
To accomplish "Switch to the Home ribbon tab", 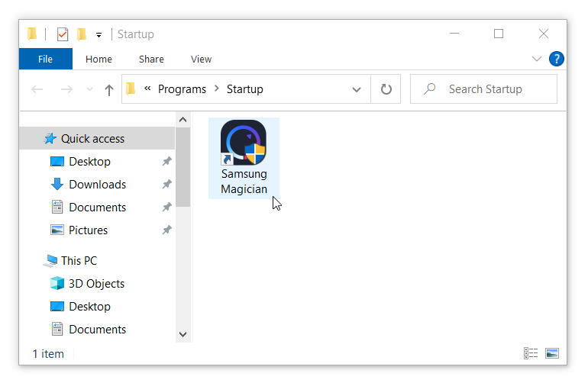I will coord(99,59).
